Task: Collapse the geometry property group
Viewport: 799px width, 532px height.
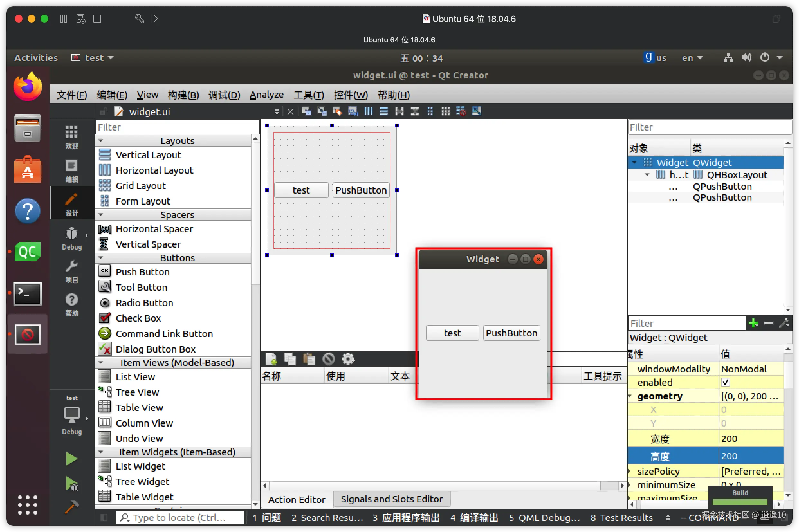Action: pyautogui.click(x=630, y=396)
